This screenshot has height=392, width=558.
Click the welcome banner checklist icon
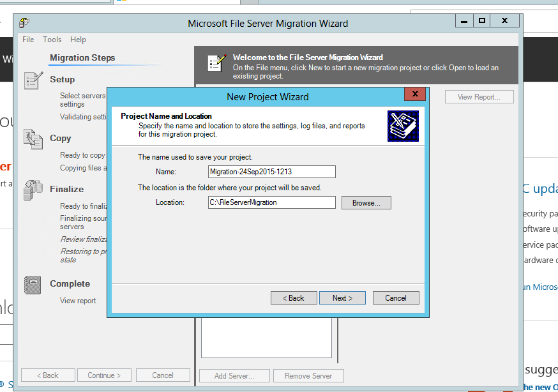[x=216, y=63]
